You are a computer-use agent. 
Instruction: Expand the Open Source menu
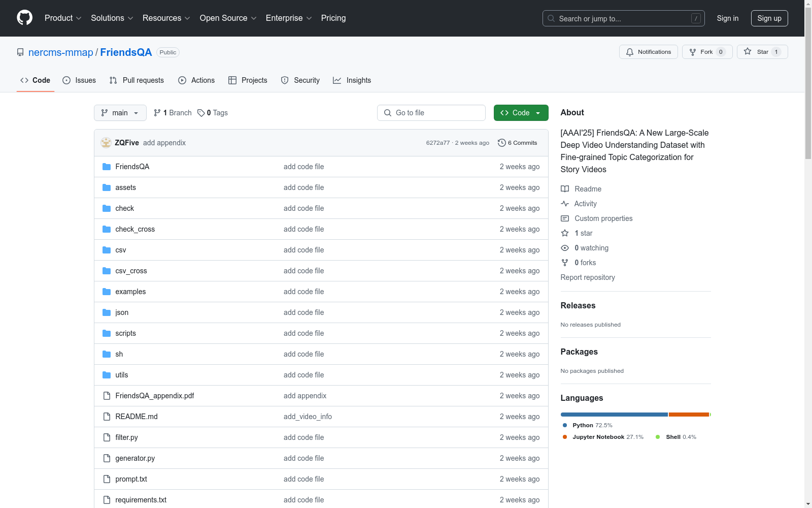(228, 18)
